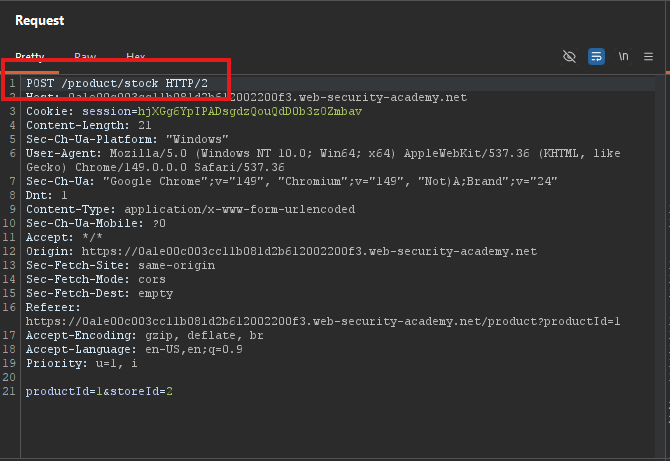Open the hamburger options menu
The image size is (670, 461).
coord(648,56)
